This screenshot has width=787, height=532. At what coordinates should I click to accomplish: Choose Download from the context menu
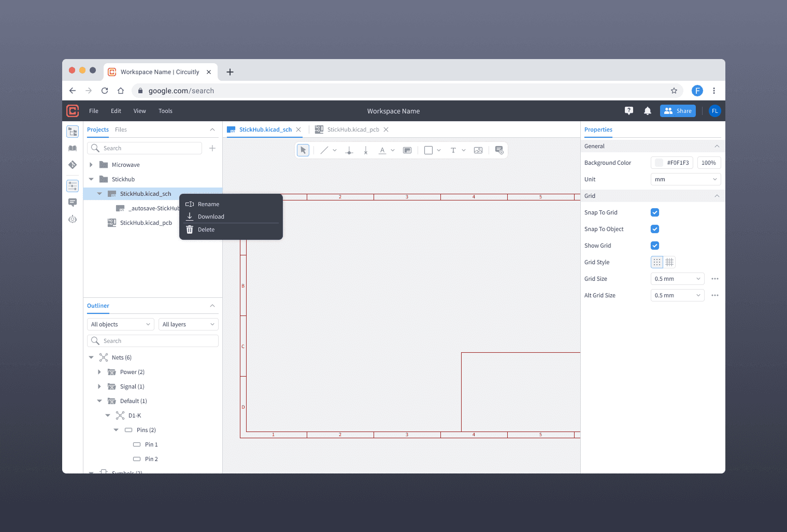point(231,217)
